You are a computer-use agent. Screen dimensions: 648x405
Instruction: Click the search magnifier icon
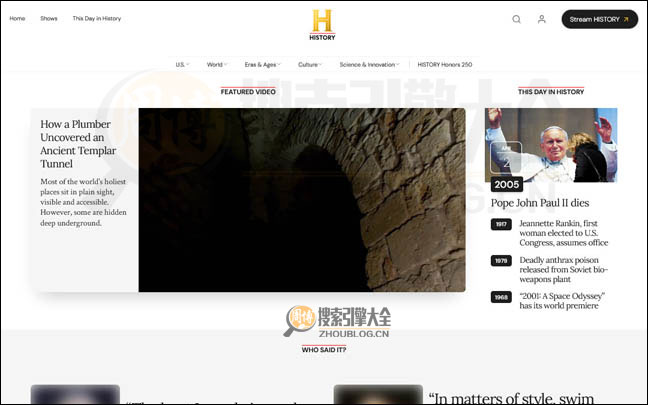pos(516,19)
